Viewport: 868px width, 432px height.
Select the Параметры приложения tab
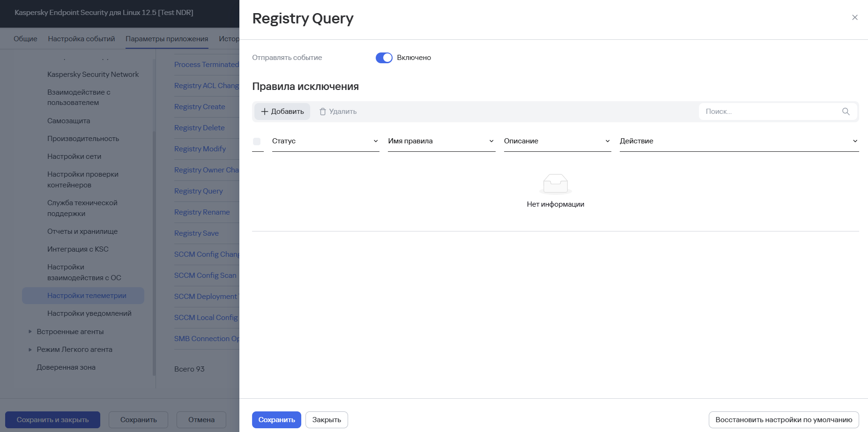167,39
